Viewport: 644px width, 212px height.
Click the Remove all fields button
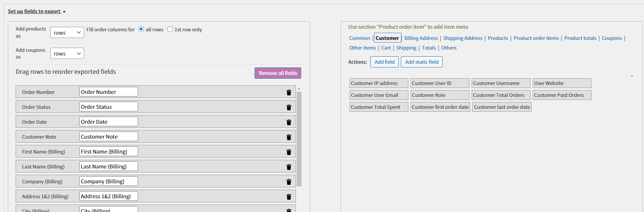click(x=278, y=73)
